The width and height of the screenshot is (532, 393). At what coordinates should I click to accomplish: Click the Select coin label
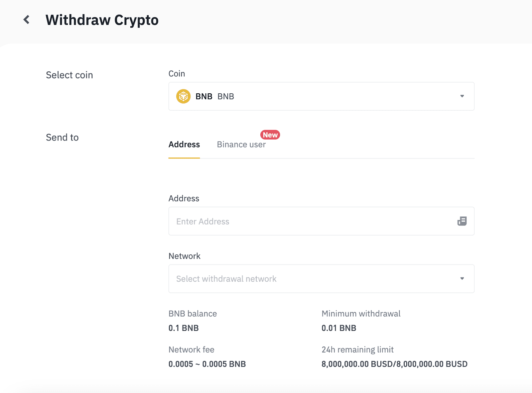point(69,75)
